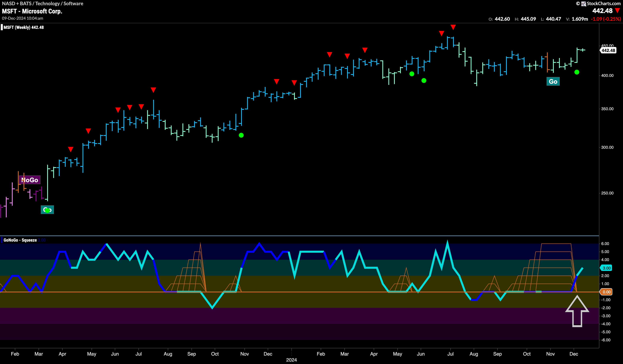
Task: Click the lower green dot near June 2024
Action: click(424, 80)
